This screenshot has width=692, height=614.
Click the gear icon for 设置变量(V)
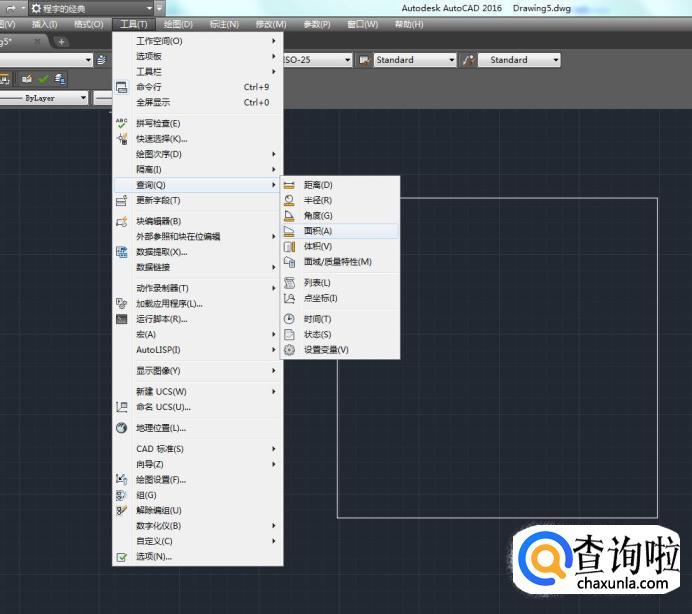289,350
